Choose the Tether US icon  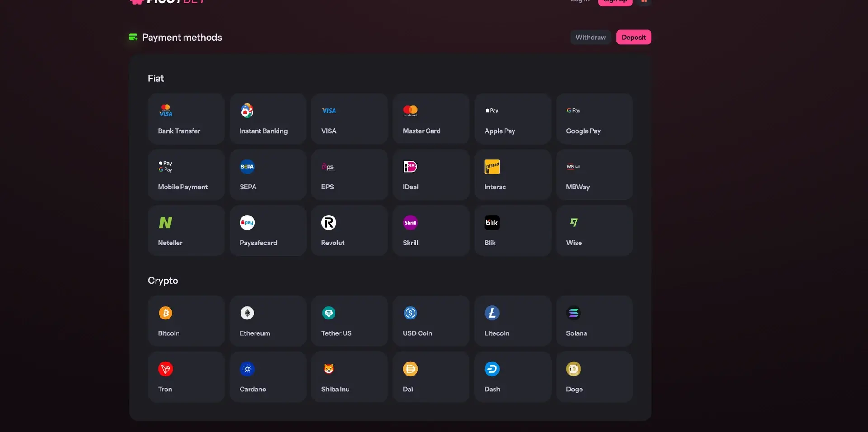point(329,313)
